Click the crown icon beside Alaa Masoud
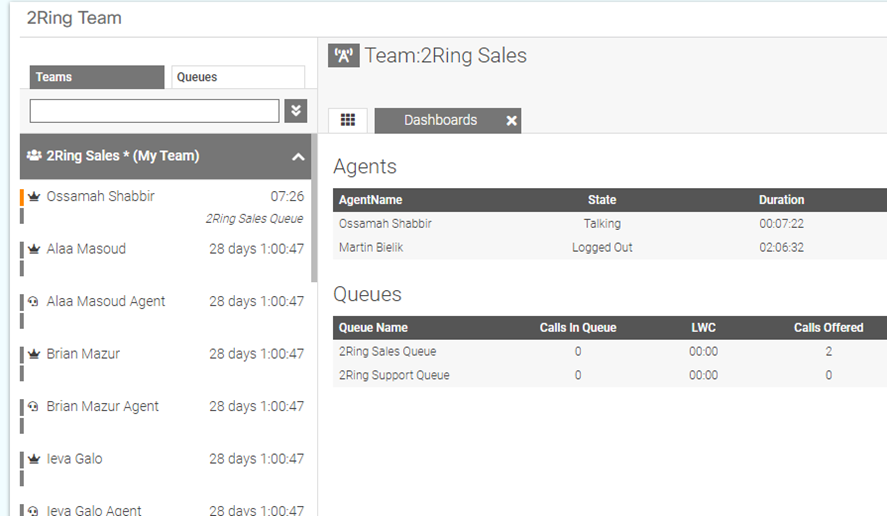Screen dimensions: 887x516 point(33,249)
